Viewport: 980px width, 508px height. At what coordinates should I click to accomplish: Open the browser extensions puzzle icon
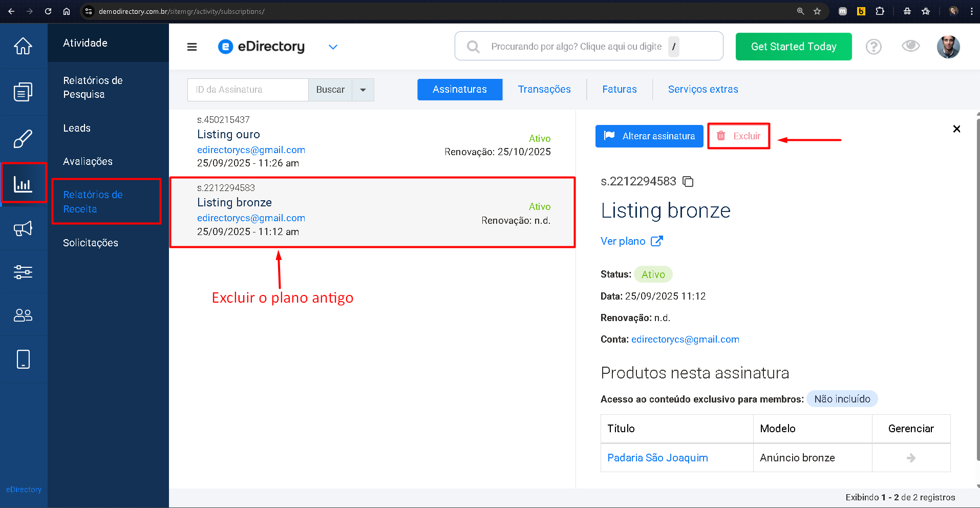880,11
